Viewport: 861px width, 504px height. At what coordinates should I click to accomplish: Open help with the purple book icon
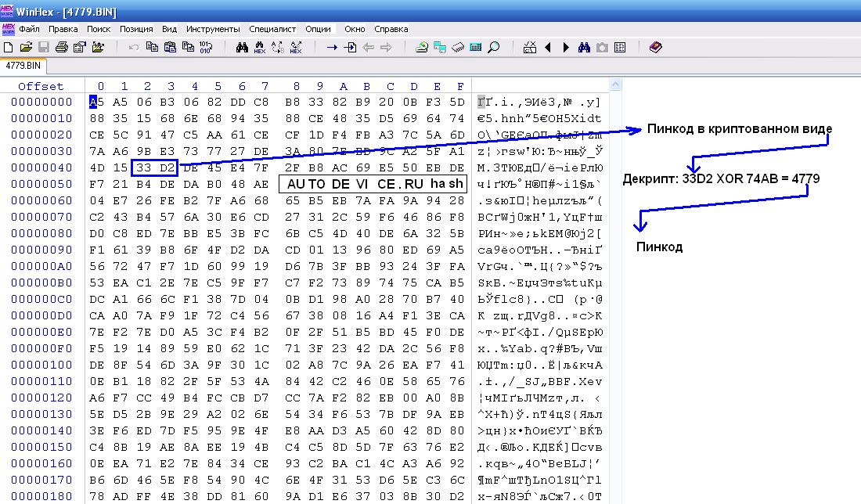coord(656,48)
